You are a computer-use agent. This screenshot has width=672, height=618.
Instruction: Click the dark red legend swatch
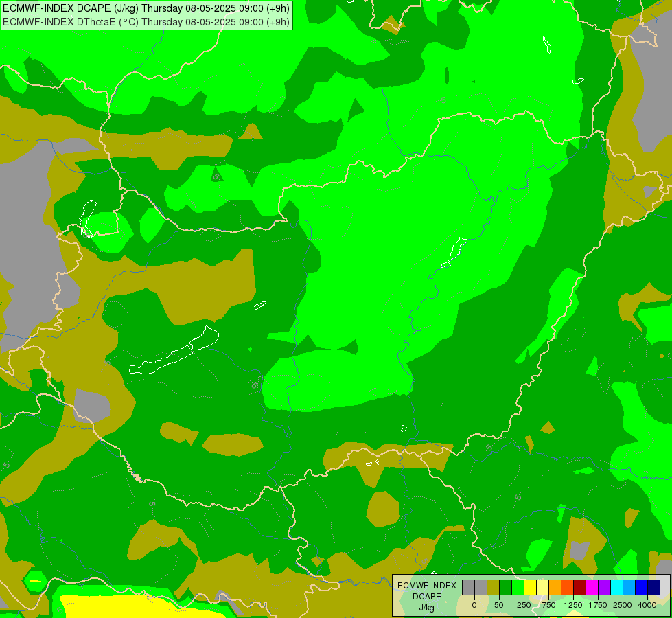[579, 587]
